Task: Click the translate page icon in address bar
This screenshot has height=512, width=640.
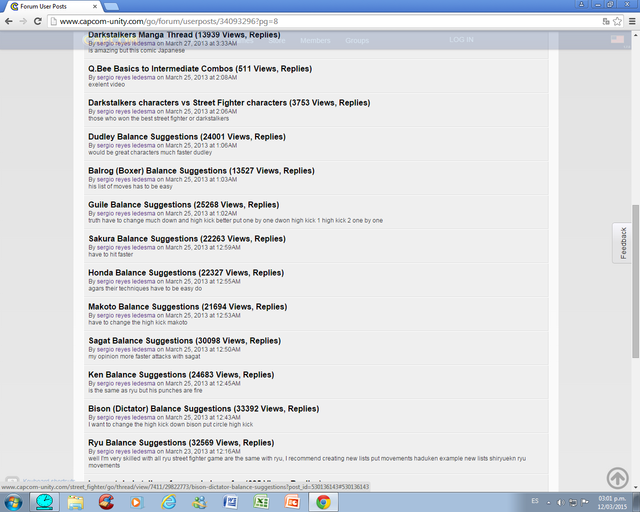Action: [x=606, y=21]
